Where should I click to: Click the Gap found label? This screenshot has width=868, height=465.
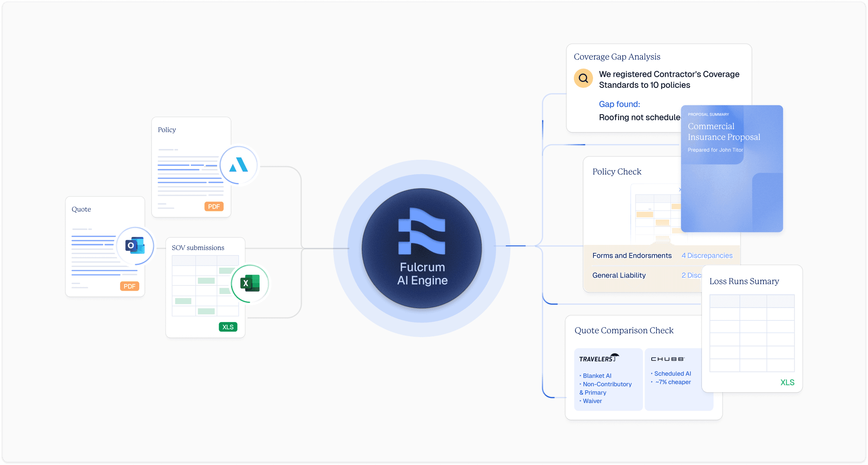[619, 104]
